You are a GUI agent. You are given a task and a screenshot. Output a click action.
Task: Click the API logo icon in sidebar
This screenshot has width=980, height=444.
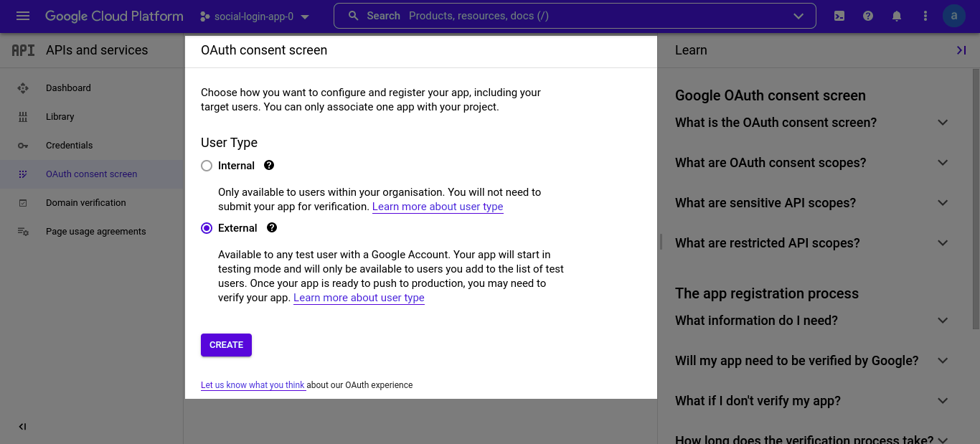(23, 50)
